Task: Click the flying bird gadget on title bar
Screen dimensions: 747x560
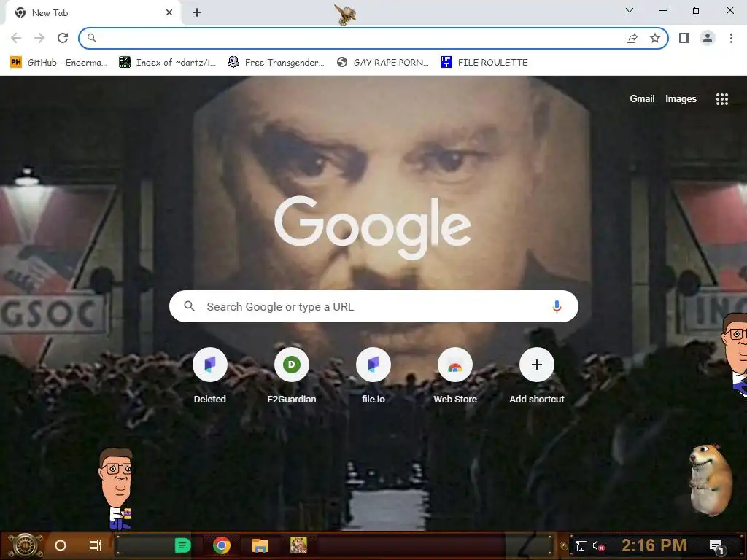Action: (x=345, y=15)
